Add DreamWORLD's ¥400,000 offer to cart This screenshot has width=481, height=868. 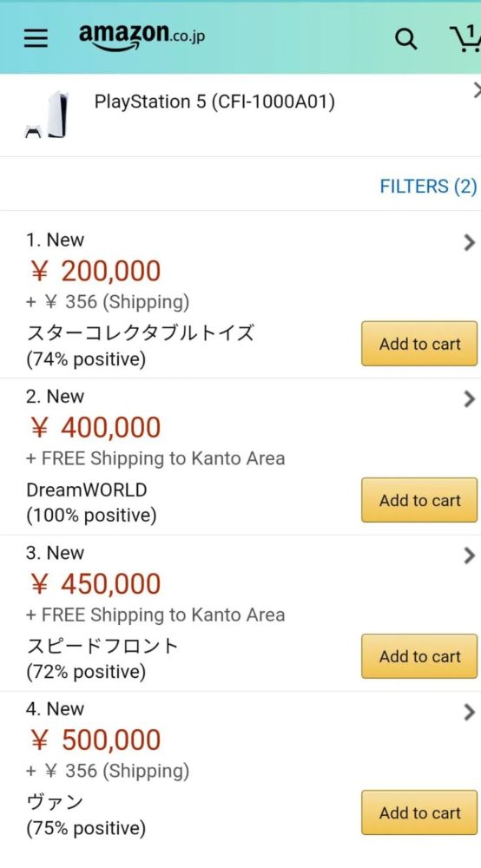[419, 500]
